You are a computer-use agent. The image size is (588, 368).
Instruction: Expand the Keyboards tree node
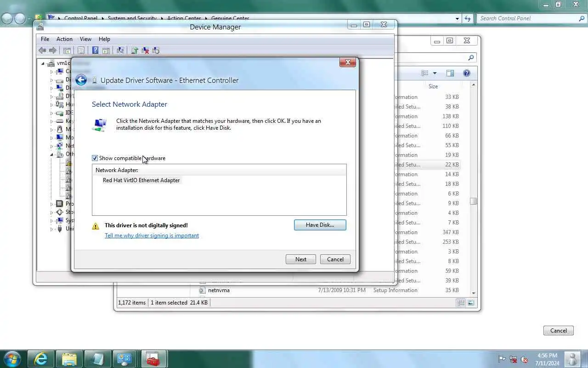(51, 121)
